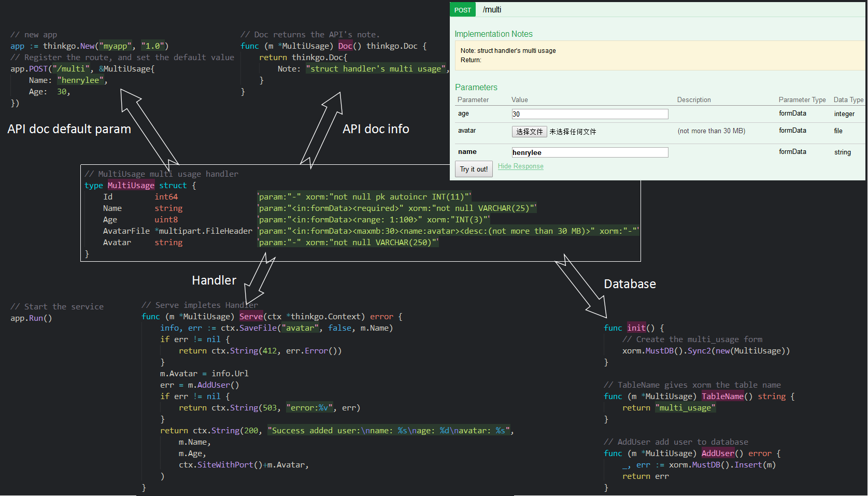Screen dimensions: 868x496
Task: Focus the age value input field
Action: click(x=590, y=114)
